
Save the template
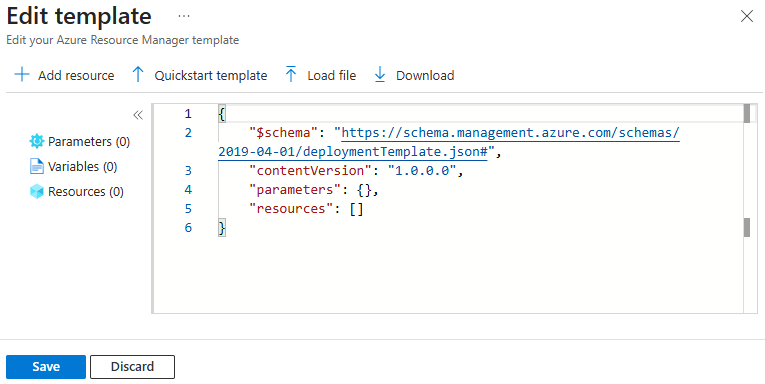pyautogui.click(x=46, y=367)
